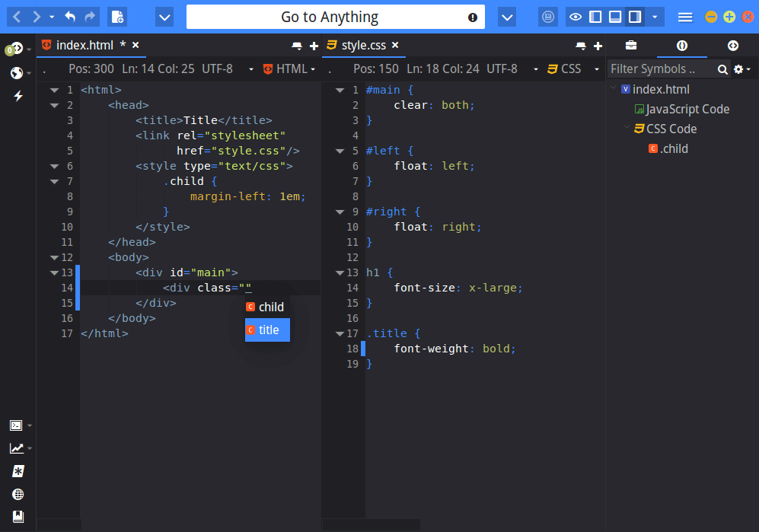This screenshot has height=532, width=759.
Task: Fold the #right rule at line 9
Action: pos(340,212)
